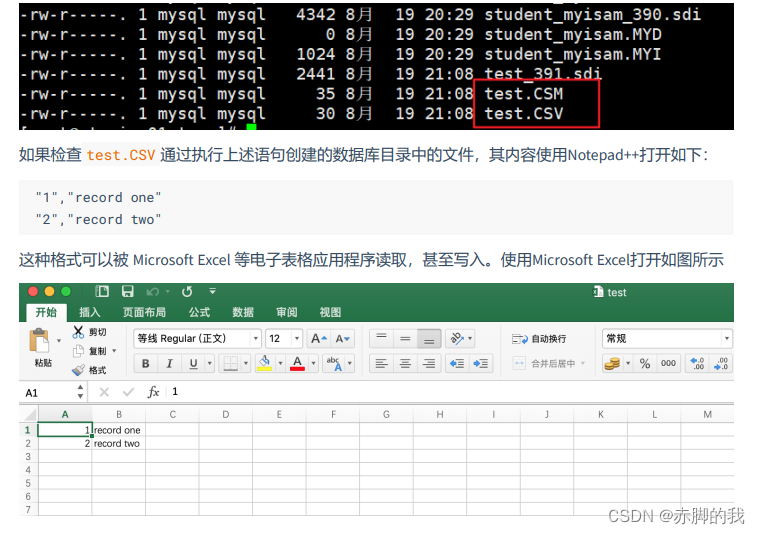Switch to the 公式 (Formulas) tab
The width and height of the screenshot is (760, 534).
[x=200, y=312]
